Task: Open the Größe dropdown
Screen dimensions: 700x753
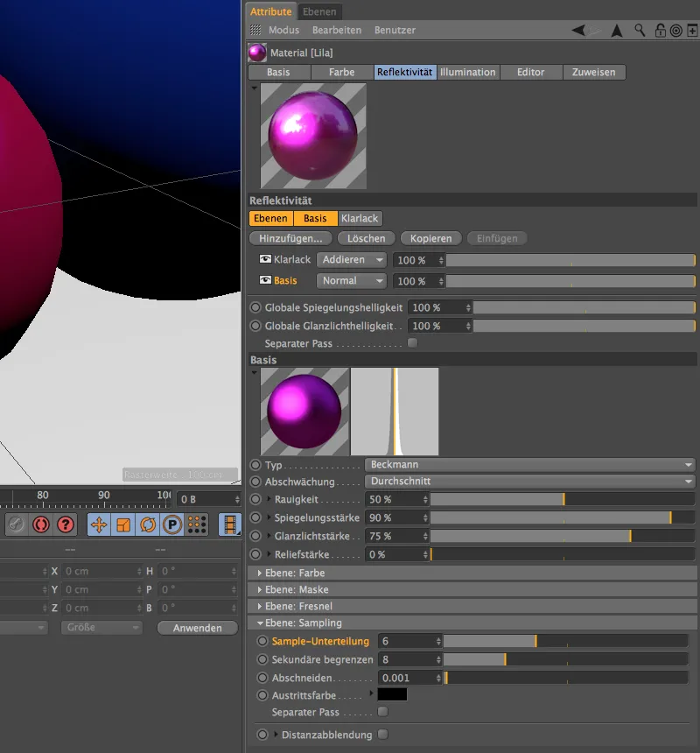Action: [x=101, y=627]
